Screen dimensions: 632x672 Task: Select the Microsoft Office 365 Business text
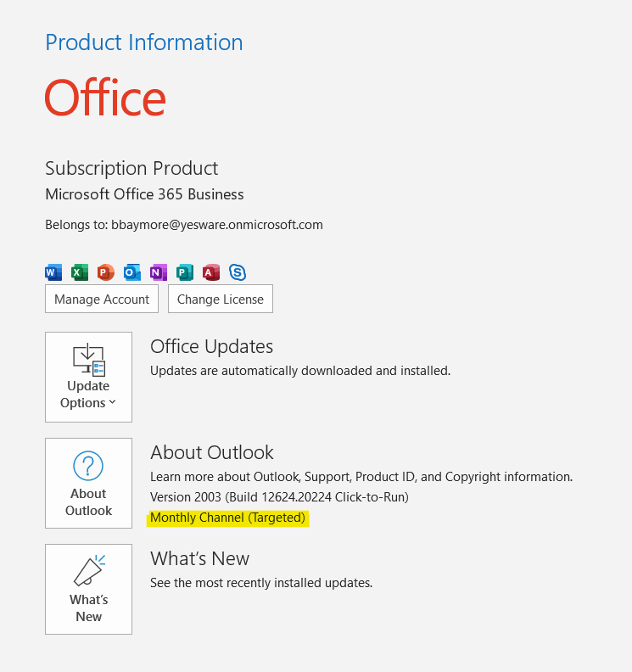click(144, 194)
